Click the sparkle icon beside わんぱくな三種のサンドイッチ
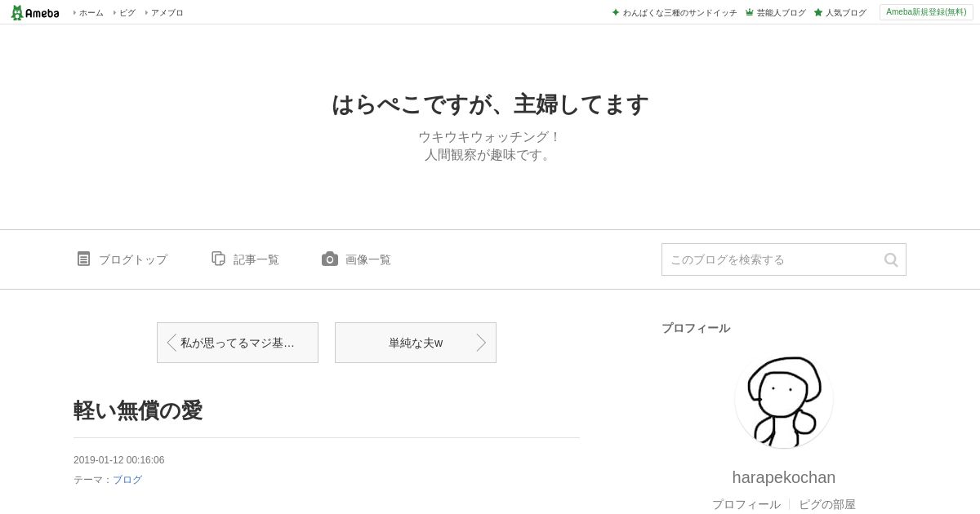Screen dimensions: 980x514 [x=616, y=12]
